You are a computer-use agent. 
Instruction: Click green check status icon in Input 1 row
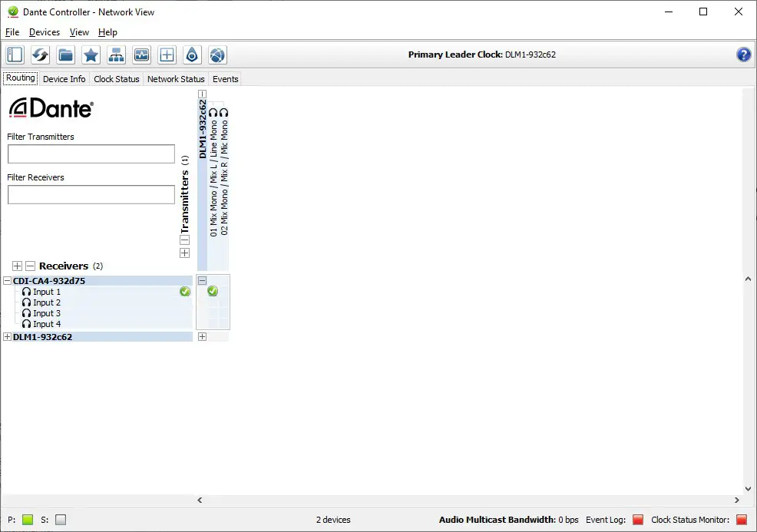pos(185,292)
